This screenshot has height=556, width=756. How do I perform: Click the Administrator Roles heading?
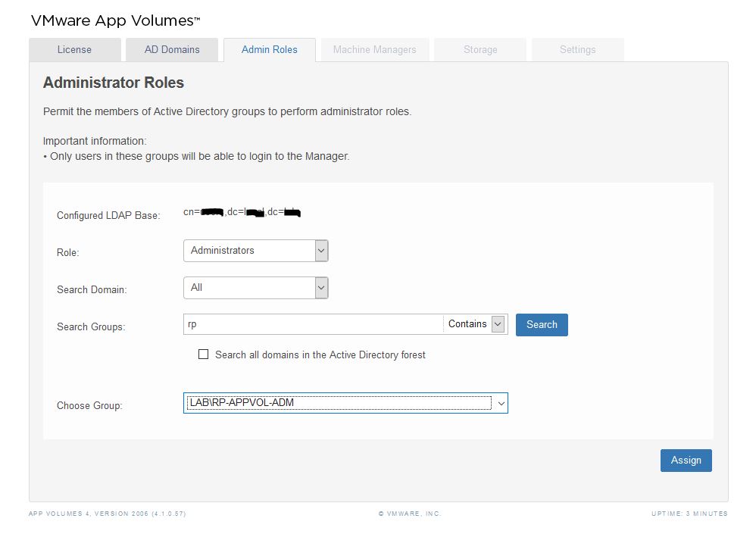(114, 83)
